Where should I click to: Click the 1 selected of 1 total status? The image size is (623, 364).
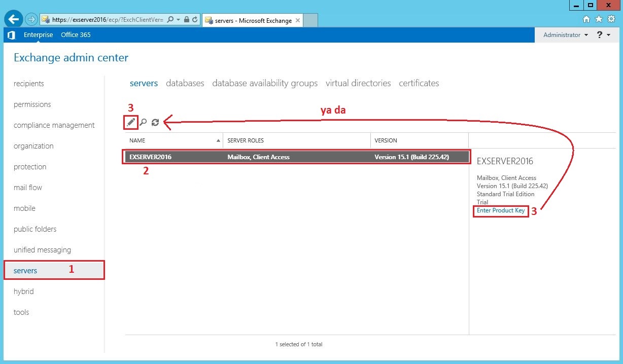pos(299,344)
